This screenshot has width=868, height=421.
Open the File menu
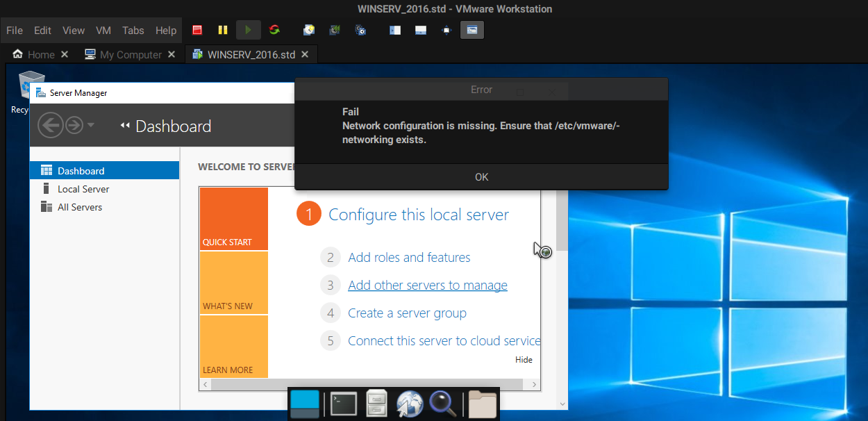pyautogui.click(x=15, y=31)
